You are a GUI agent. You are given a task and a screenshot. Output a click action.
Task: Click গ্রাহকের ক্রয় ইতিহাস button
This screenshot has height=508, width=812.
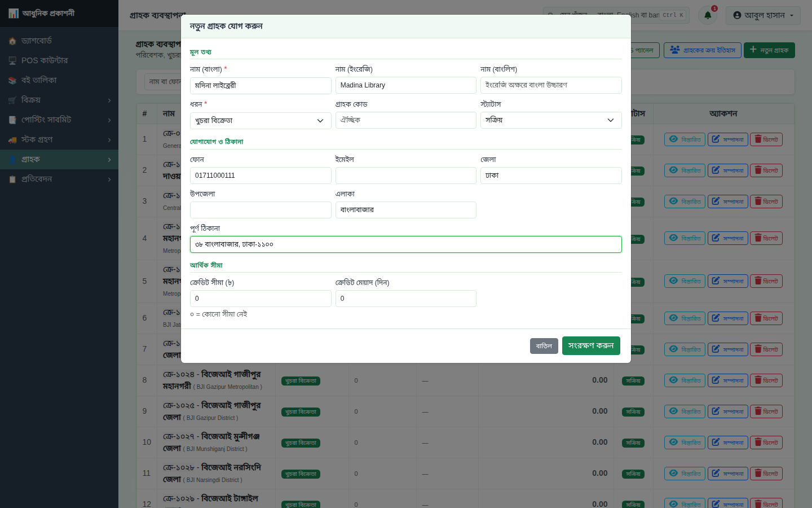pyautogui.click(x=703, y=50)
